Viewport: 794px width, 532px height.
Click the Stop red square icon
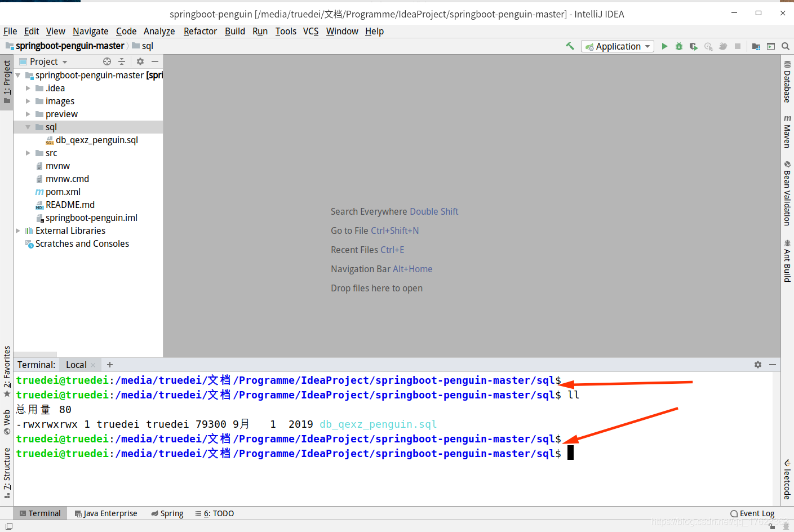738,46
